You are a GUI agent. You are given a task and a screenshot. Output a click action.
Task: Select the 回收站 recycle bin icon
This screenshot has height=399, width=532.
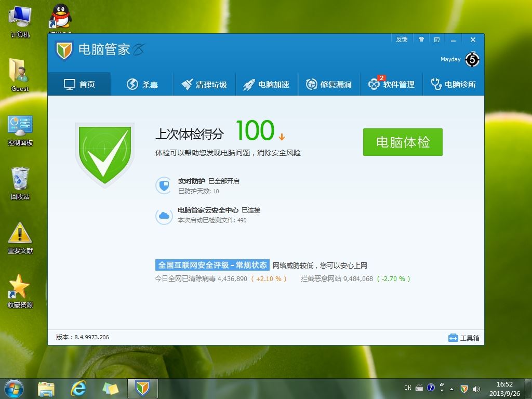(20, 183)
